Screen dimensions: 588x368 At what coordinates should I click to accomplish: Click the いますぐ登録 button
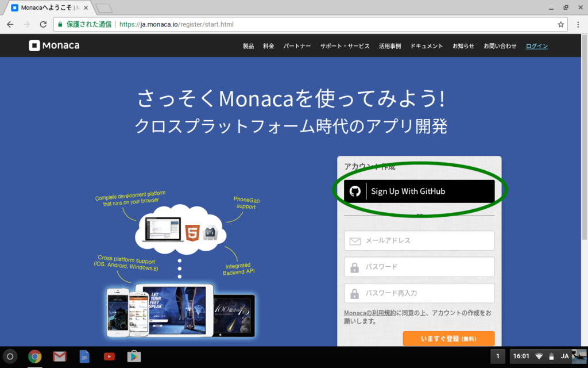(x=448, y=338)
